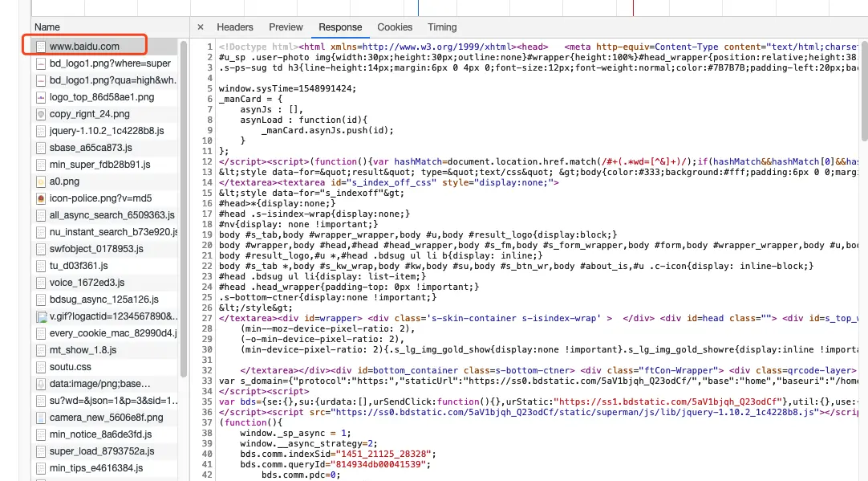The width and height of the screenshot is (868, 481).
Task: Click icon beside data:image/png;base entry
Action: pos(40,384)
